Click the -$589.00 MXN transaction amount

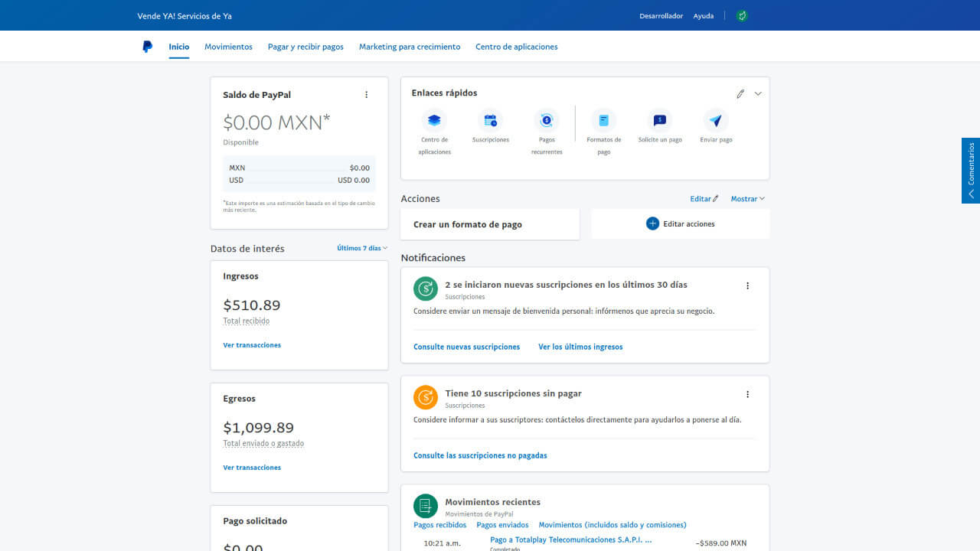point(720,543)
